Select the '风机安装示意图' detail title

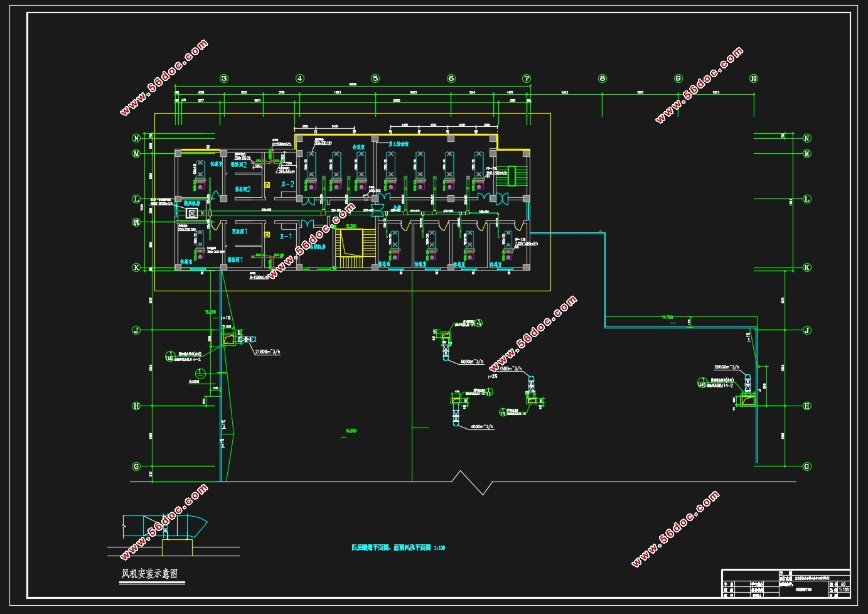pyautogui.click(x=149, y=574)
